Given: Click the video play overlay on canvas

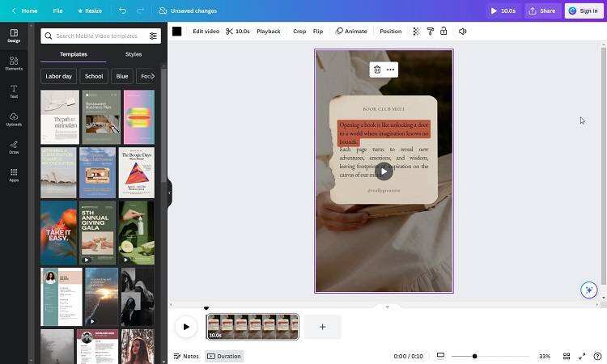Looking at the screenshot, I should [384, 171].
